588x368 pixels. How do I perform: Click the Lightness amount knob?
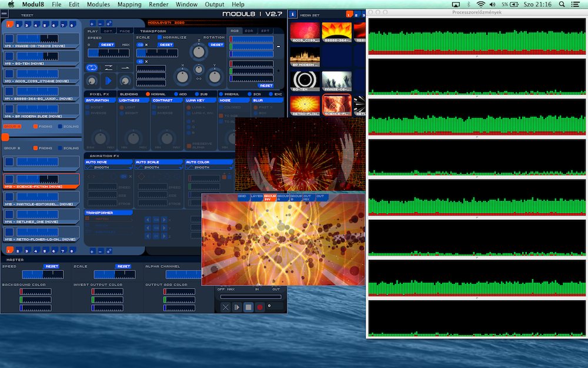[x=133, y=138]
